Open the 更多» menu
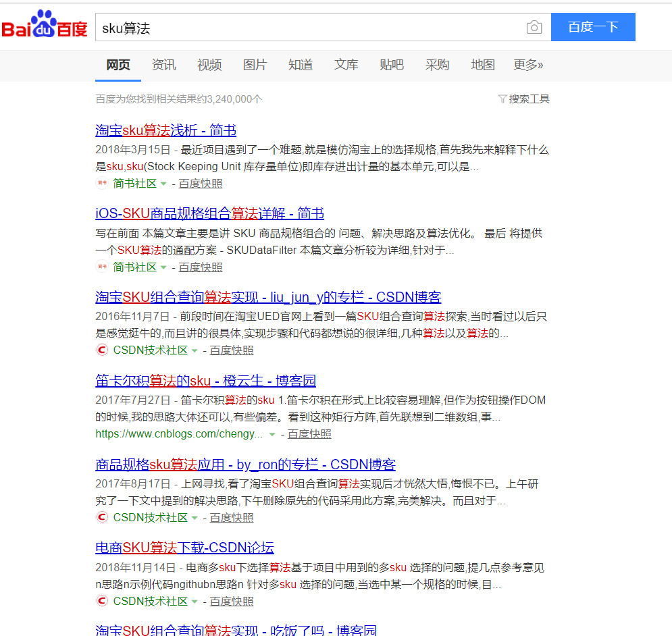This screenshot has width=672, height=636. coord(528,65)
